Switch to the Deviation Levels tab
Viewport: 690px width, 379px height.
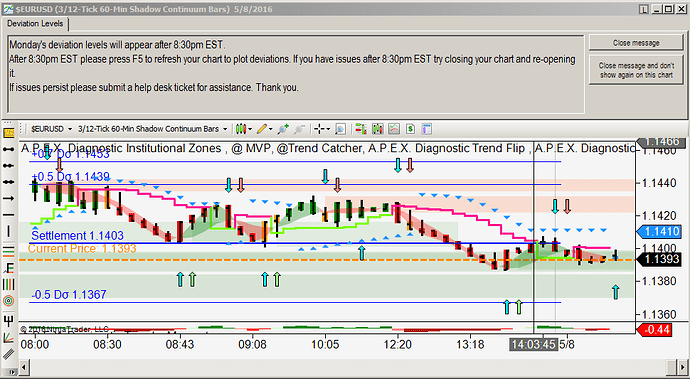click(35, 24)
